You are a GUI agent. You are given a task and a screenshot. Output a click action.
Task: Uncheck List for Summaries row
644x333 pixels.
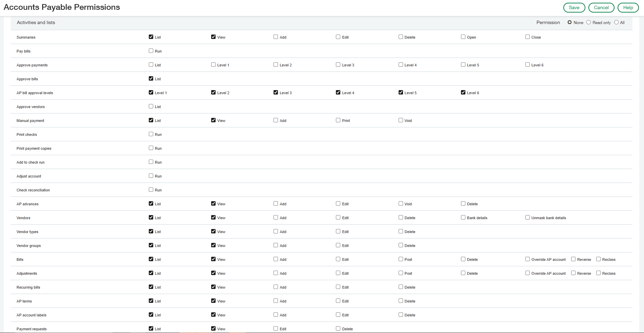coord(151,37)
